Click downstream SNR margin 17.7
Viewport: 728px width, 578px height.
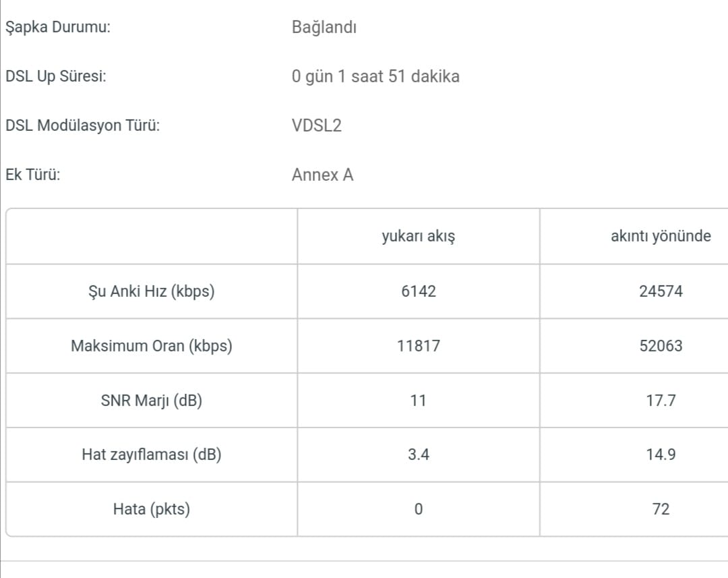[661, 400]
